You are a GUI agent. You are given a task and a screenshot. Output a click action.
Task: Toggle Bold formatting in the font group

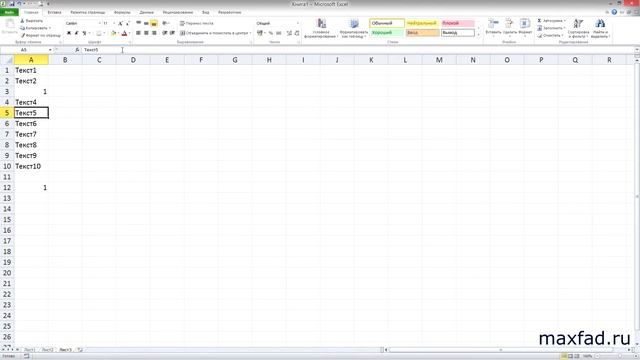pos(69,33)
